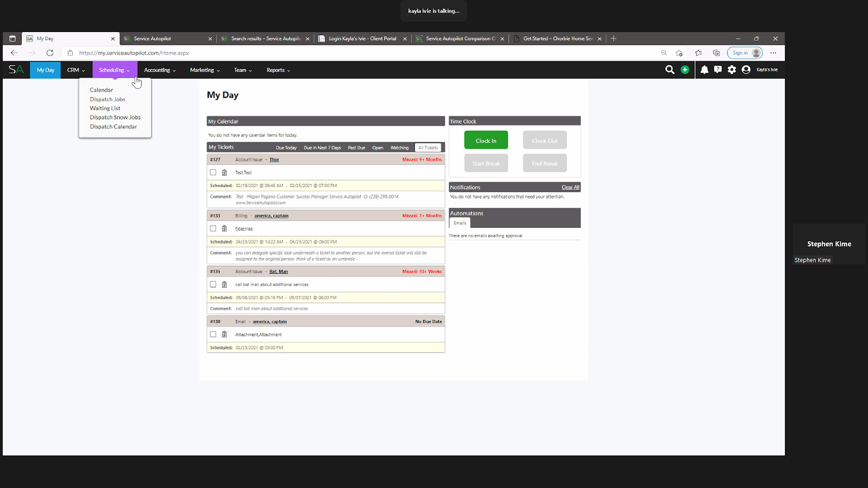Filter tickets by Past Due

[x=356, y=147]
